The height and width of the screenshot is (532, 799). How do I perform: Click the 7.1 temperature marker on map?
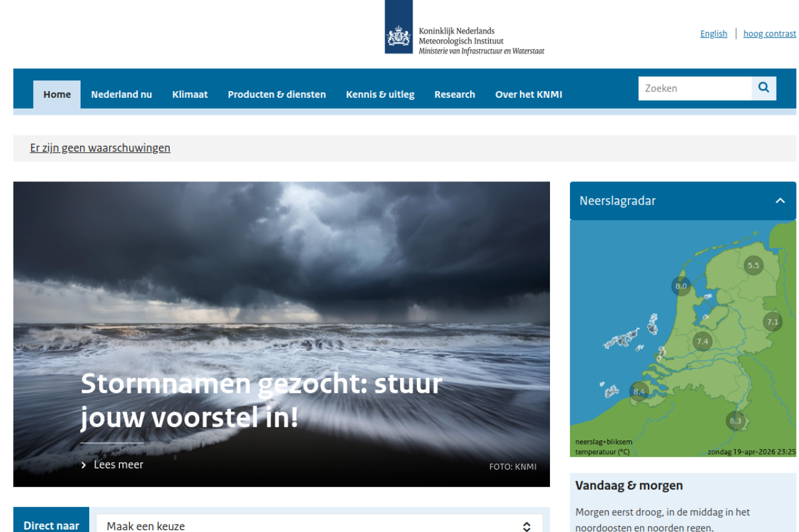coord(772,322)
